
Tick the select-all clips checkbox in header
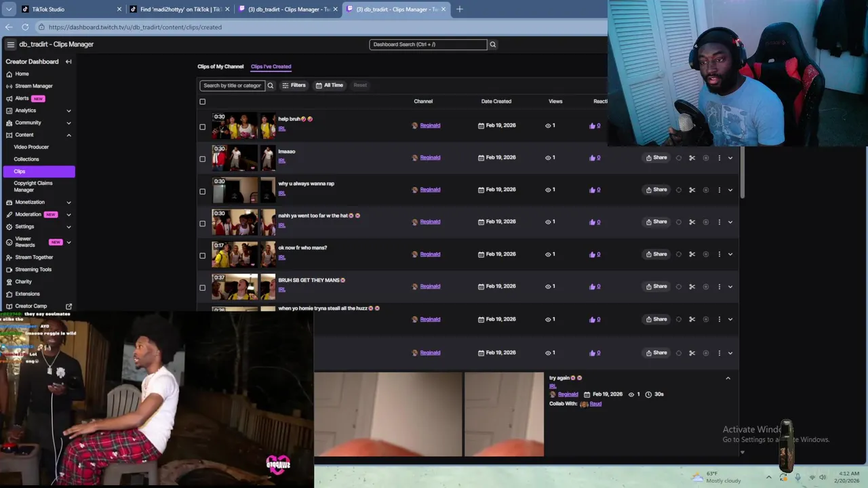(202, 102)
